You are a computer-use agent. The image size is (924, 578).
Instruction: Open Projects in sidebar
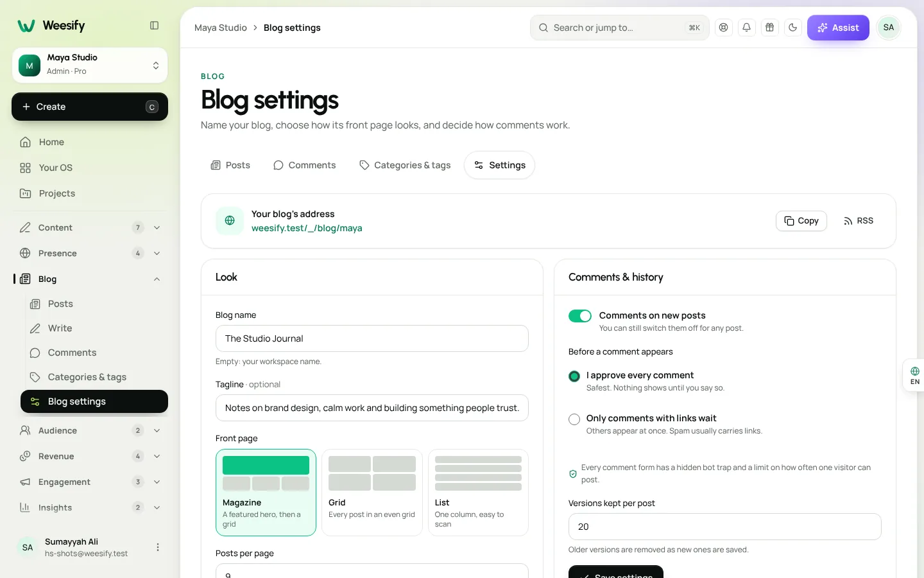tap(90, 193)
